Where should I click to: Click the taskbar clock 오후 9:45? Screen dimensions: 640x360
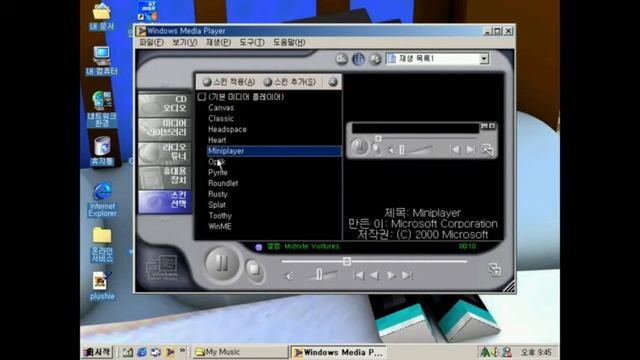coord(536,352)
